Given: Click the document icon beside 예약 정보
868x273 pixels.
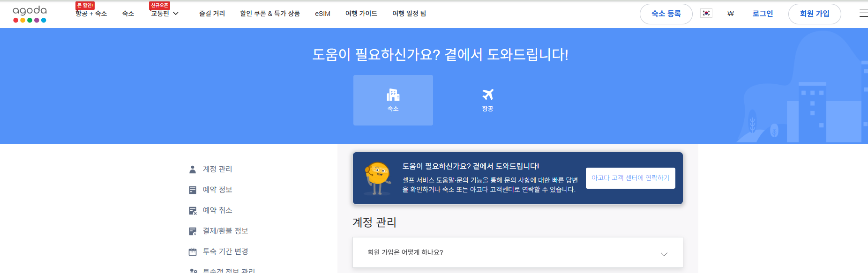Looking at the screenshot, I should pyautogui.click(x=193, y=190).
